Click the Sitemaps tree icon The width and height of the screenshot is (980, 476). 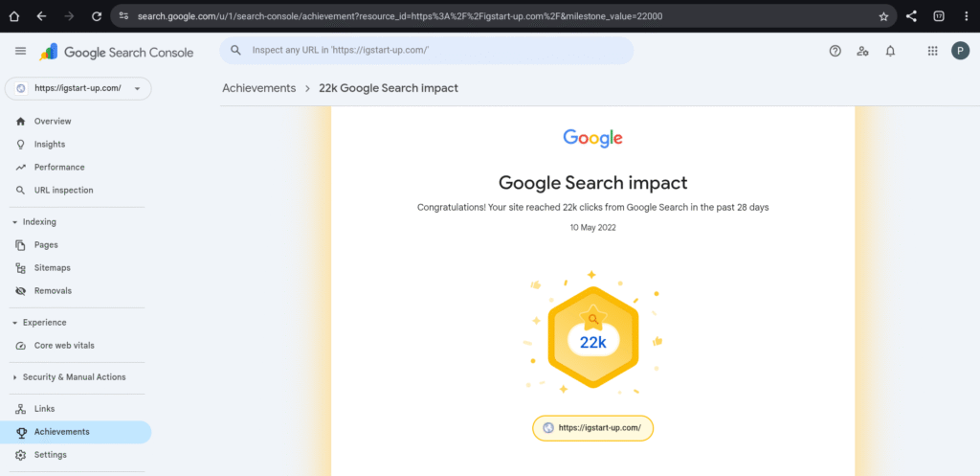tap(21, 268)
